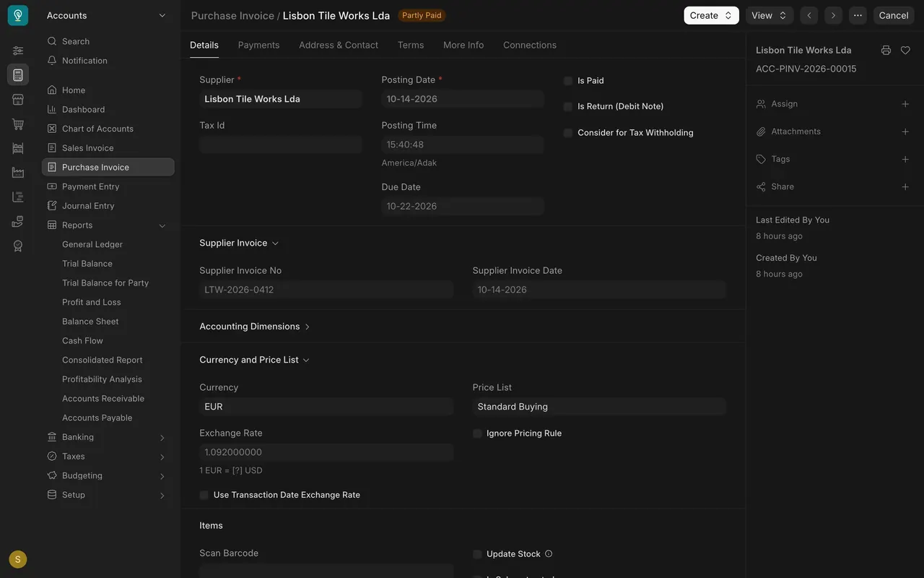Click the Supplier Invoice No field
This screenshot has height=578, width=924.
click(326, 290)
